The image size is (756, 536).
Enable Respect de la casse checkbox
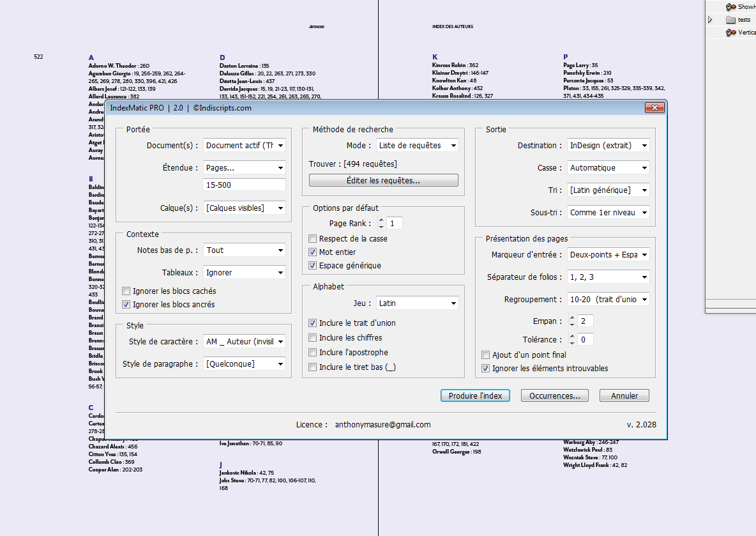click(x=313, y=239)
